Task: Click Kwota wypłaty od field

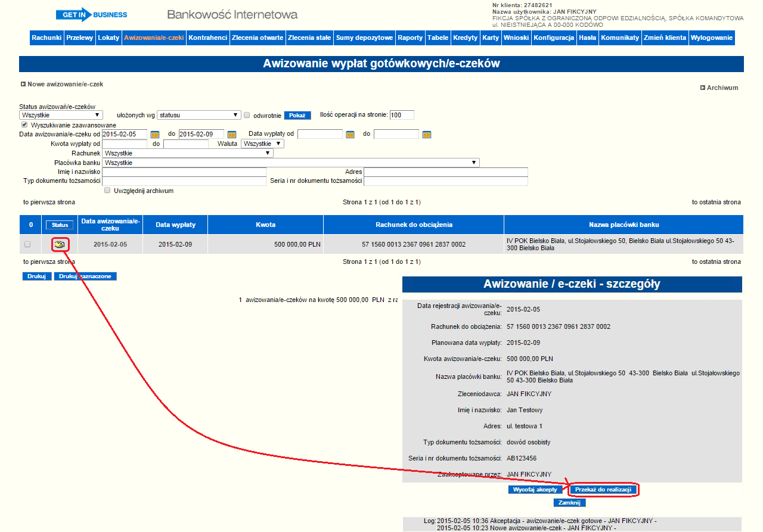Action: coord(125,144)
